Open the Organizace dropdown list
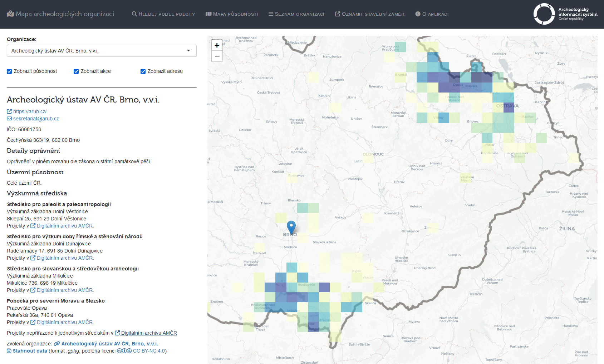This screenshot has height=364, width=604. pyautogui.click(x=102, y=51)
